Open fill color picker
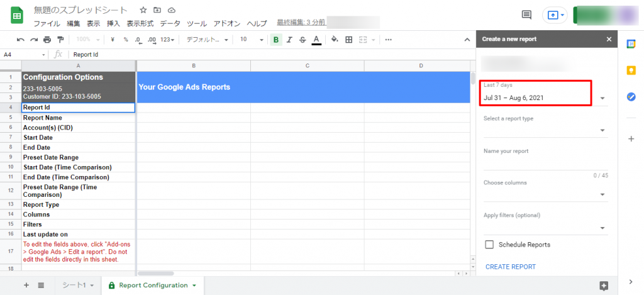 click(335, 40)
